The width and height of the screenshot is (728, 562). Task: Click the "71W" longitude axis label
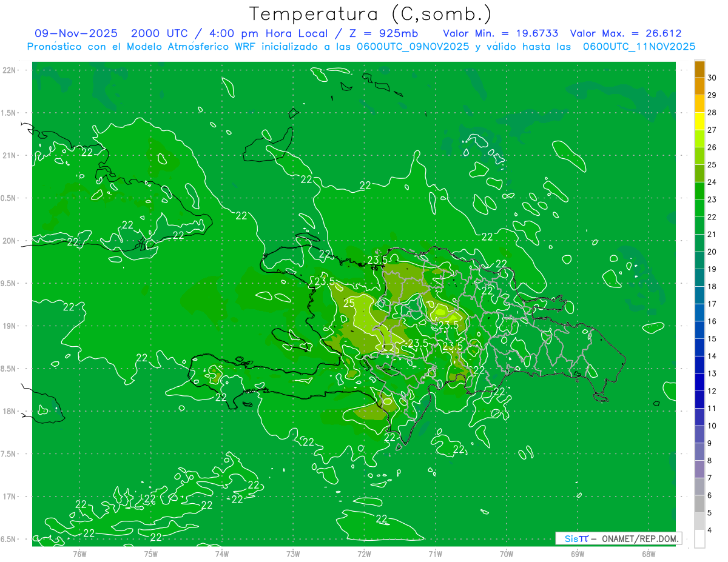(435, 554)
